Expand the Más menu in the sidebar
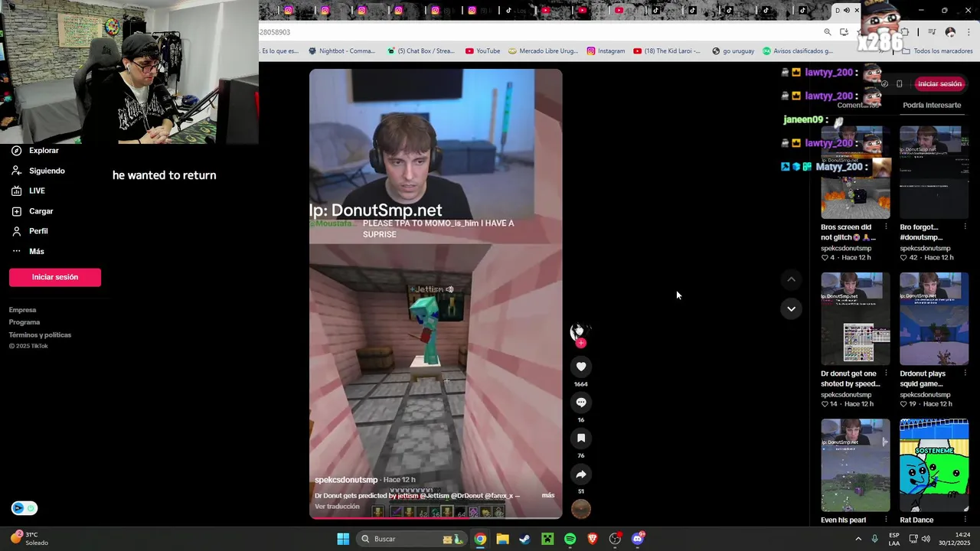Image resolution: width=980 pixels, height=551 pixels. [x=28, y=251]
